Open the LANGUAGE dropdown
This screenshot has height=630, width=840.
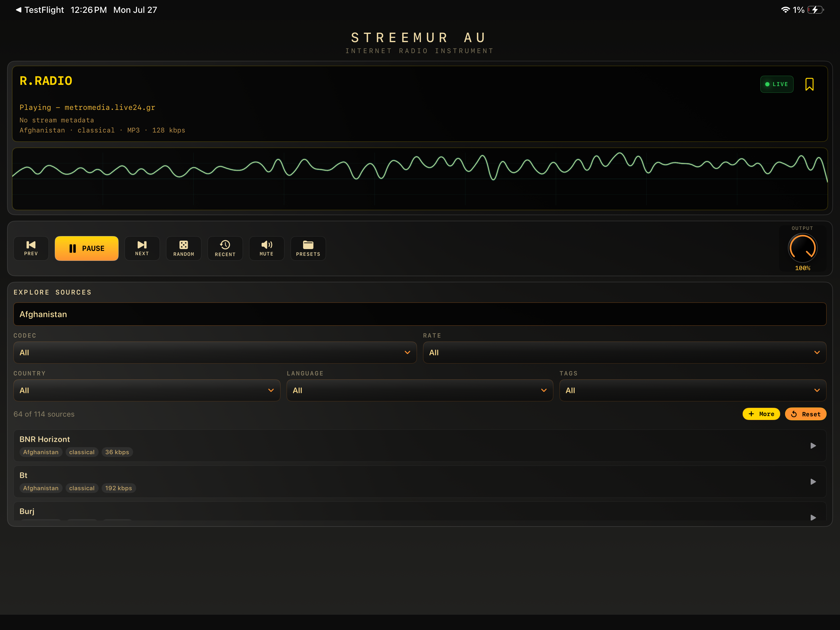coord(420,390)
